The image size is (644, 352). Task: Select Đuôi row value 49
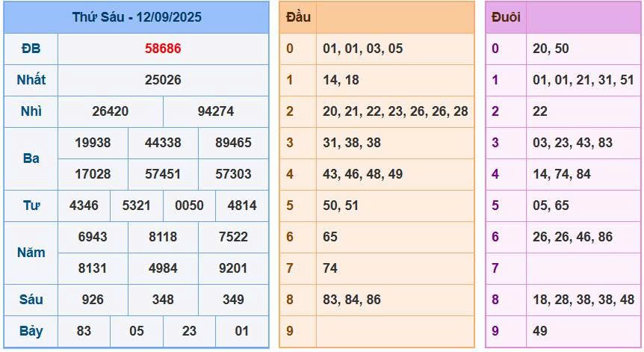point(540,331)
